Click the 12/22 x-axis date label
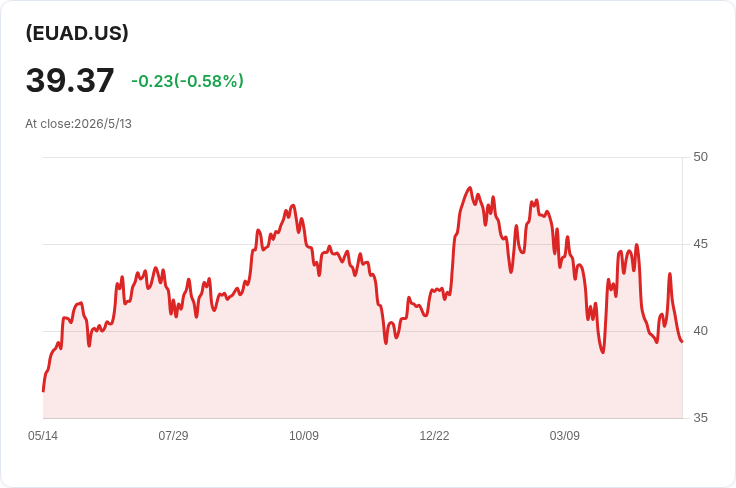736x488 pixels. tap(434, 435)
